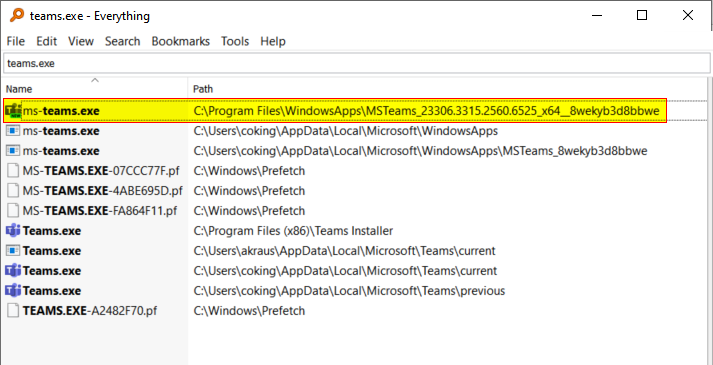Click icon of ms-teams.exe in Local\Microsoft\WindowsApps folder
Screen dimensions: 713x365
14,131
